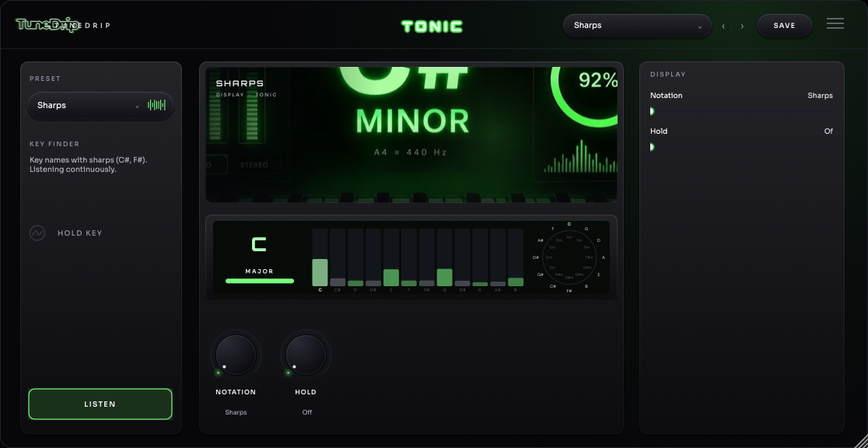
Task: Go to the next preset arrow
Action: pos(742,26)
